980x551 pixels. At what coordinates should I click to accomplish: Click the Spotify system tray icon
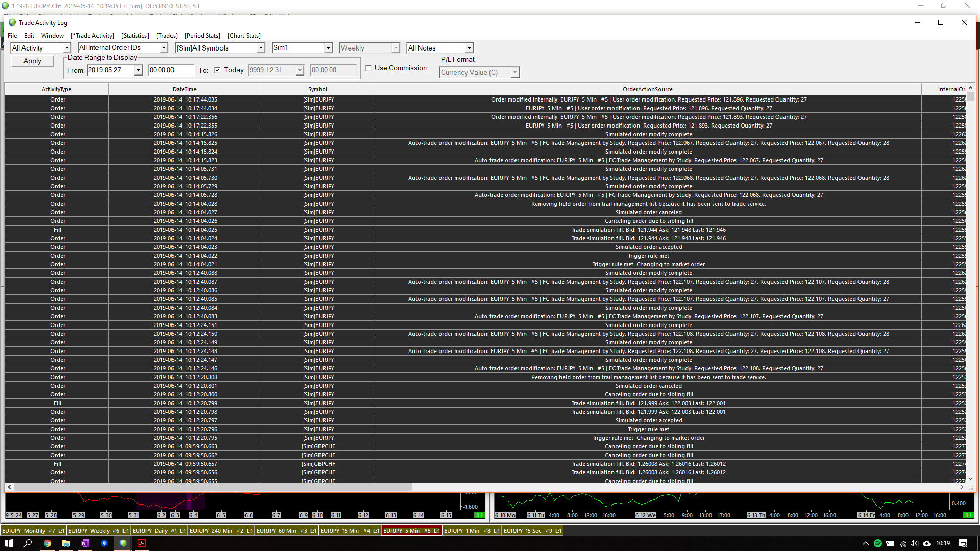[x=878, y=543]
